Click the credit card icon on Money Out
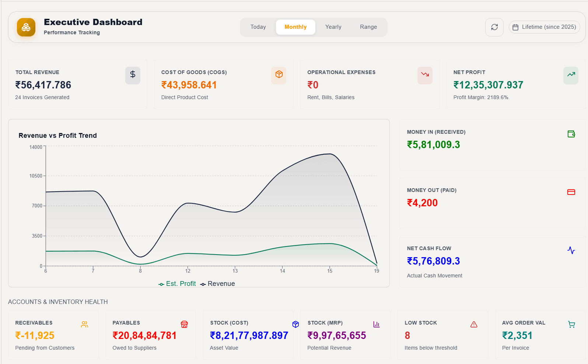The height and width of the screenshot is (364, 588). click(x=571, y=192)
